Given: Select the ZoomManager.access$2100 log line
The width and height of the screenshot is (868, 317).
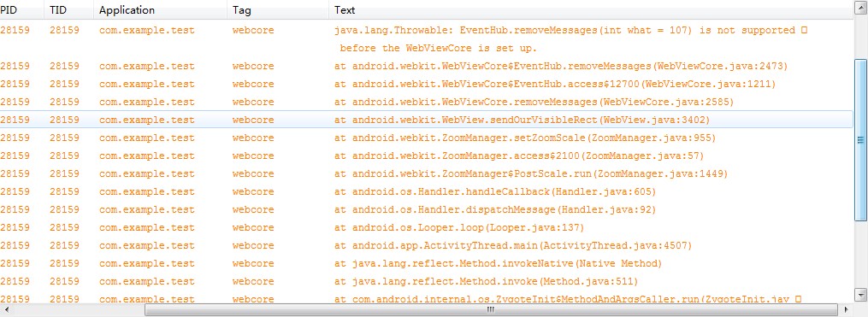Looking at the screenshot, I should point(426,156).
